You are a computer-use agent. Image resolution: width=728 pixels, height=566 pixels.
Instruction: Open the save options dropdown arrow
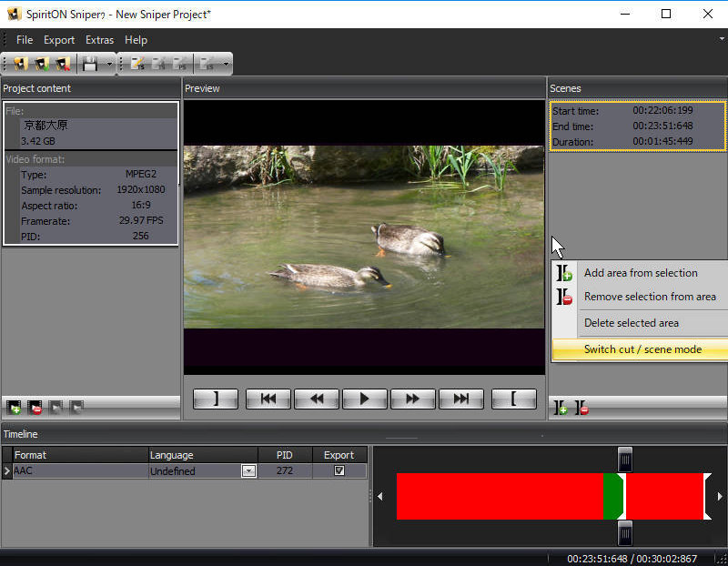click(x=109, y=64)
